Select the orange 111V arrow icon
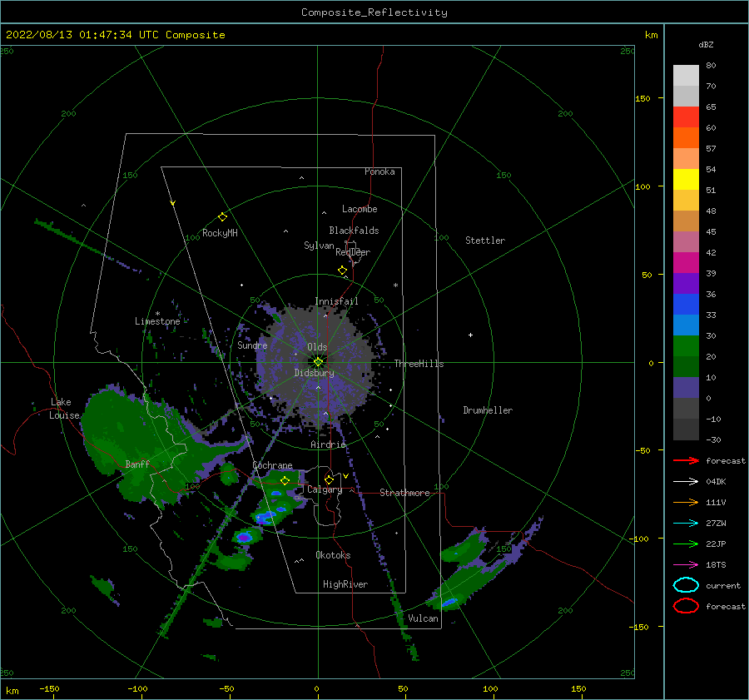This screenshot has width=749, height=700. [686, 502]
